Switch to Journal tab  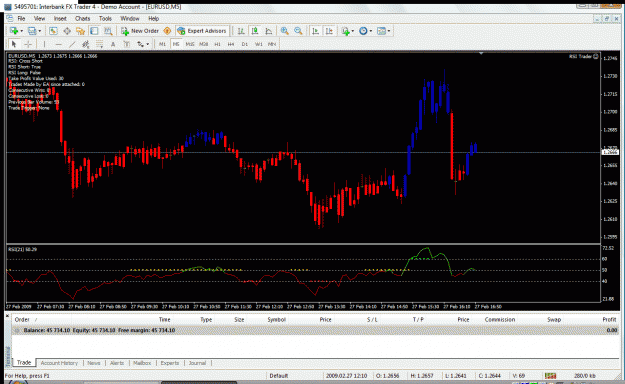coord(197,363)
